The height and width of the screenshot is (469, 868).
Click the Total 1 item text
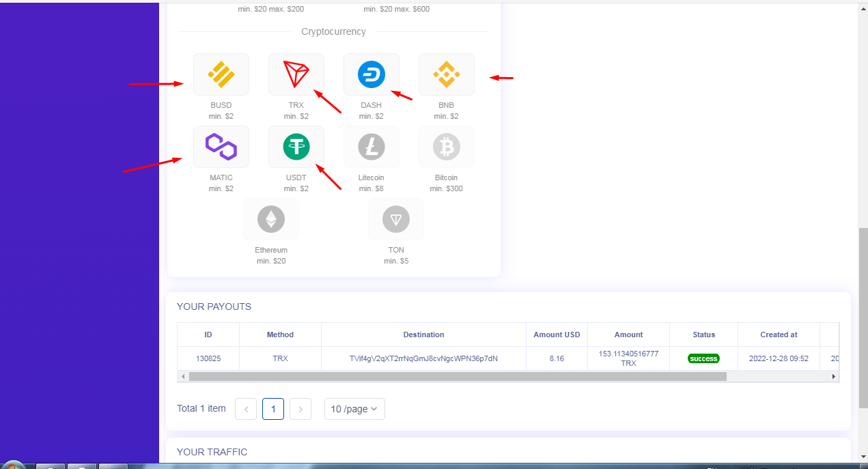[201, 408]
